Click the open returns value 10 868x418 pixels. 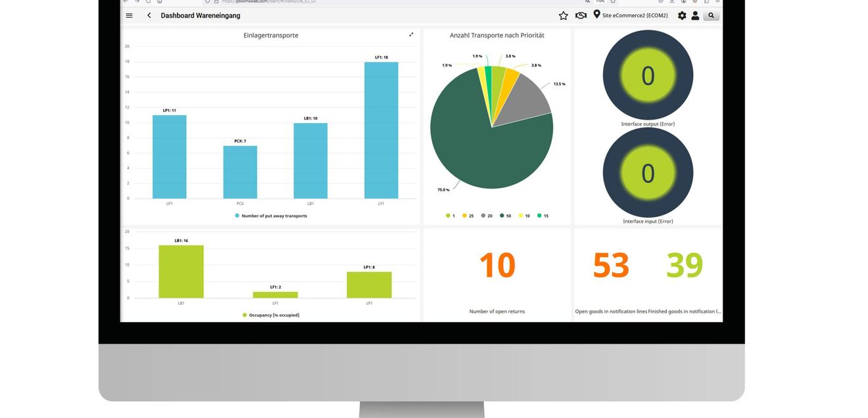click(x=497, y=265)
